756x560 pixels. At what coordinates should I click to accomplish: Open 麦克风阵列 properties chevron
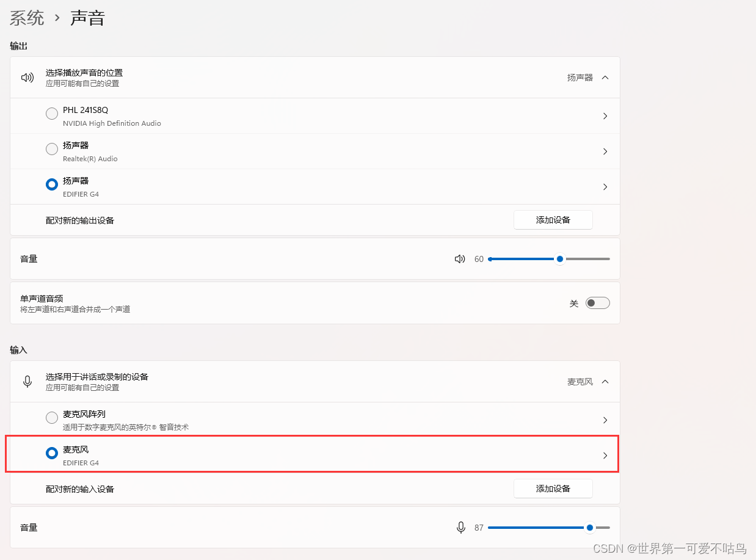pos(605,420)
